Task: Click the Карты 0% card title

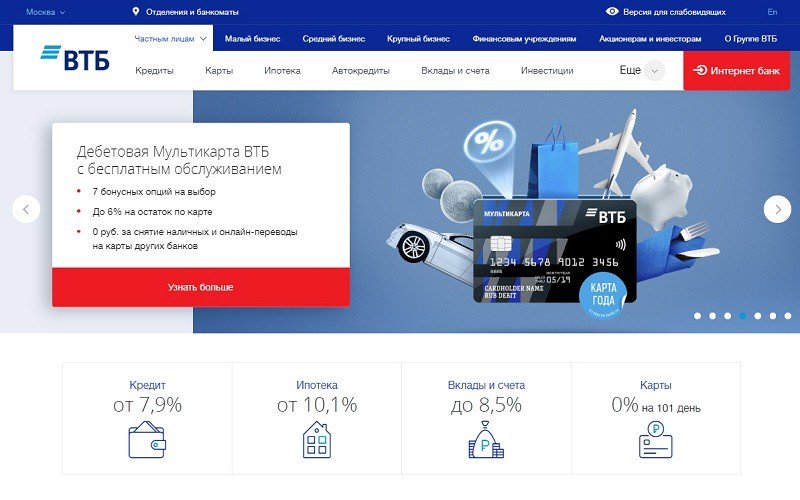Action: tap(656, 385)
